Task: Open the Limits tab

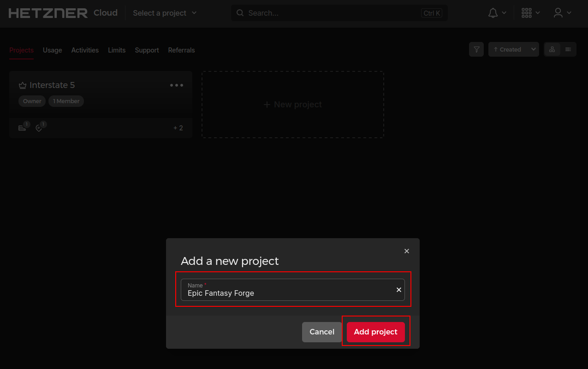Action: (x=117, y=50)
